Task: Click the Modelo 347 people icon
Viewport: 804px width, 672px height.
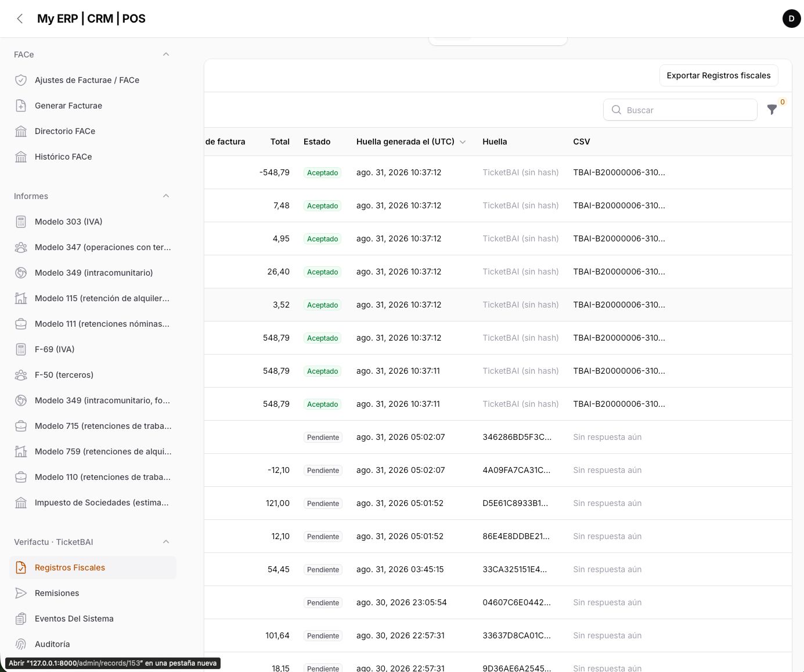Action: tap(21, 247)
